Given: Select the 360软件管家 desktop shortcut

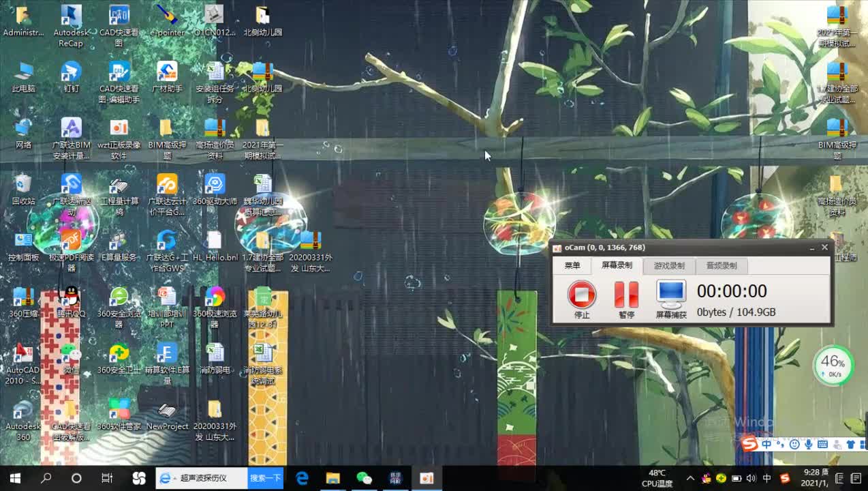Looking at the screenshot, I should coord(119,415).
